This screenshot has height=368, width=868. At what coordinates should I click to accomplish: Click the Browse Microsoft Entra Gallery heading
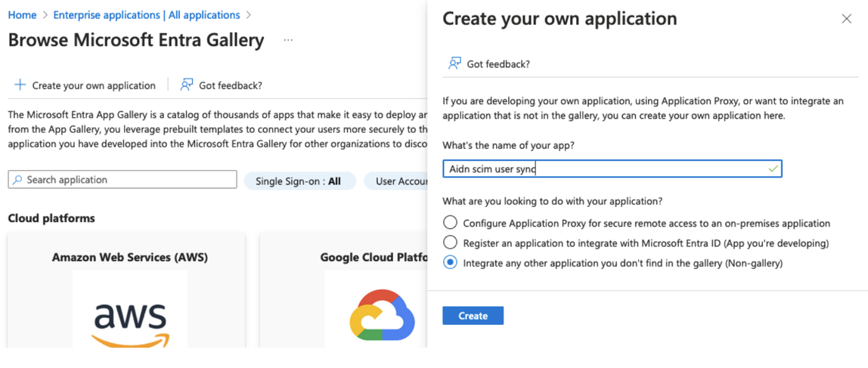pos(136,40)
